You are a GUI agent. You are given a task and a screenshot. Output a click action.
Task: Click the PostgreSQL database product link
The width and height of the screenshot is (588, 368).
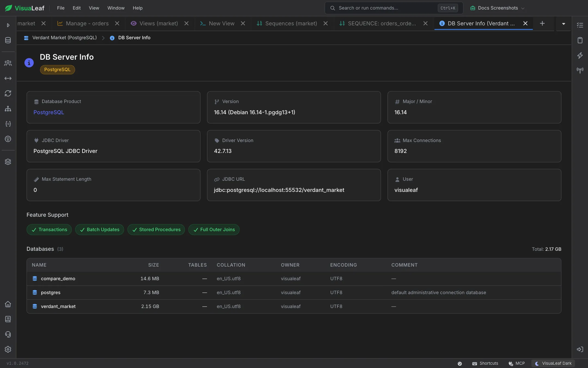[x=49, y=112]
